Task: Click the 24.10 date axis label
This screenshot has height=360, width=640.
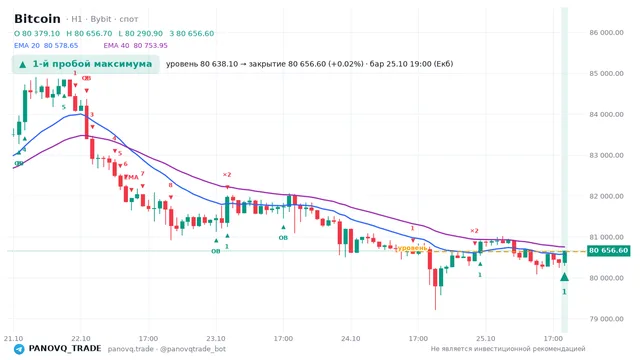Action: (x=351, y=339)
